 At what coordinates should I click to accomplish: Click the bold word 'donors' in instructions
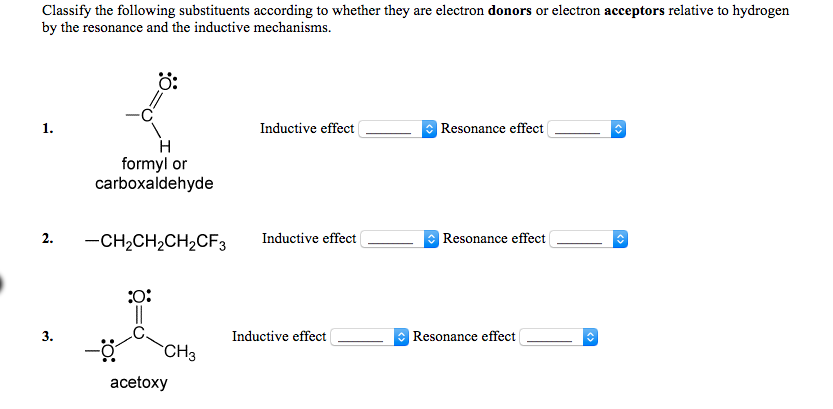(x=510, y=11)
